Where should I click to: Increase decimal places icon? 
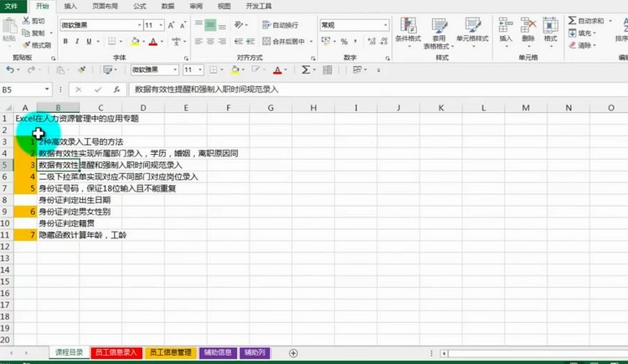(371, 41)
